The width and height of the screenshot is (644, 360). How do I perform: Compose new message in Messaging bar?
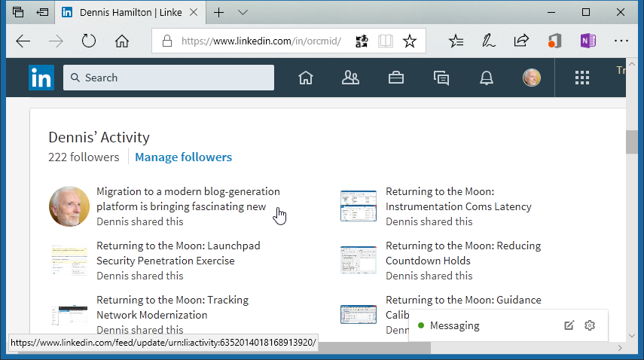[569, 325]
